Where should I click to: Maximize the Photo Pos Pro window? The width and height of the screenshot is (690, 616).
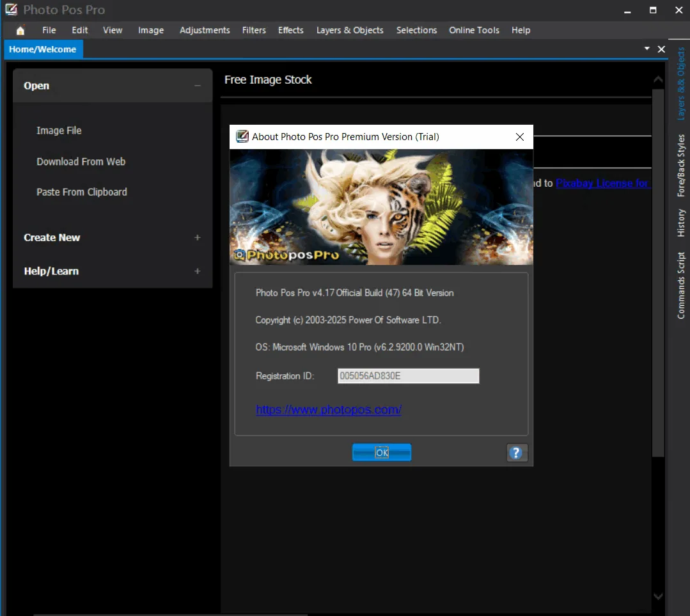(x=653, y=10)
